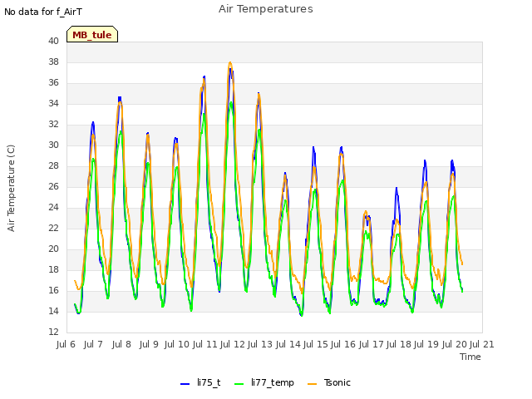Click the Jul 20 x-axis tick label
The height and width of the screenshot is (399, 532).
tap(455, 344)
